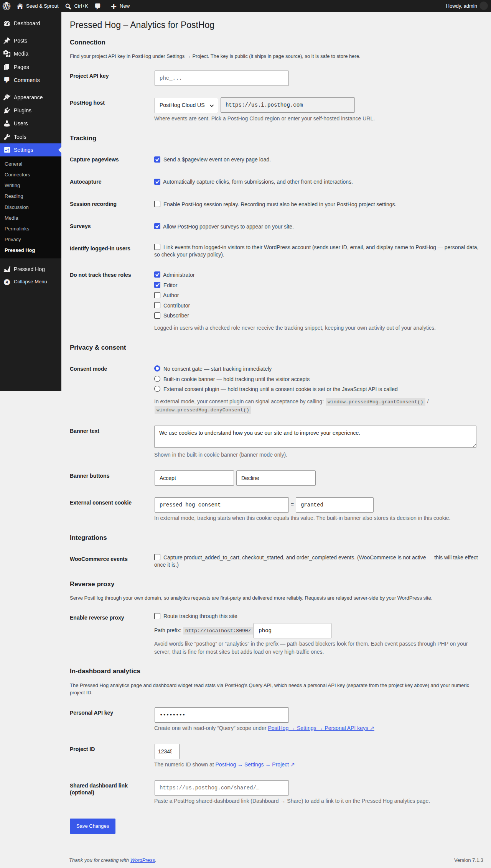Viewport: 491px width, 868px height.
Task: Open the comments bubble in admin bar
Action: point(98,6)
